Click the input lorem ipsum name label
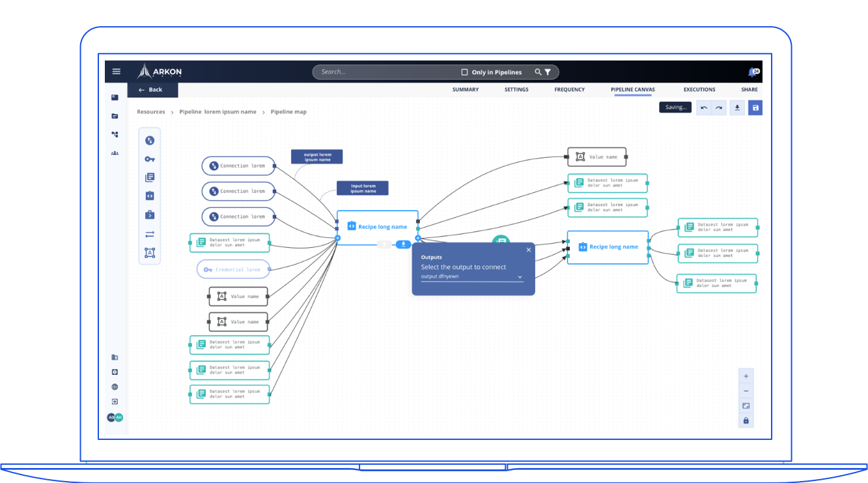868x483 pixels. click(363, 188)
